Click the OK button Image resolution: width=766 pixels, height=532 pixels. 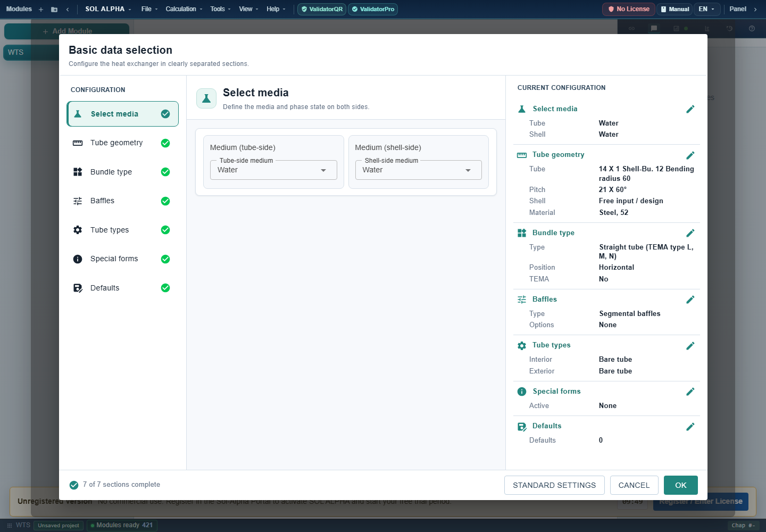point(681,485)
